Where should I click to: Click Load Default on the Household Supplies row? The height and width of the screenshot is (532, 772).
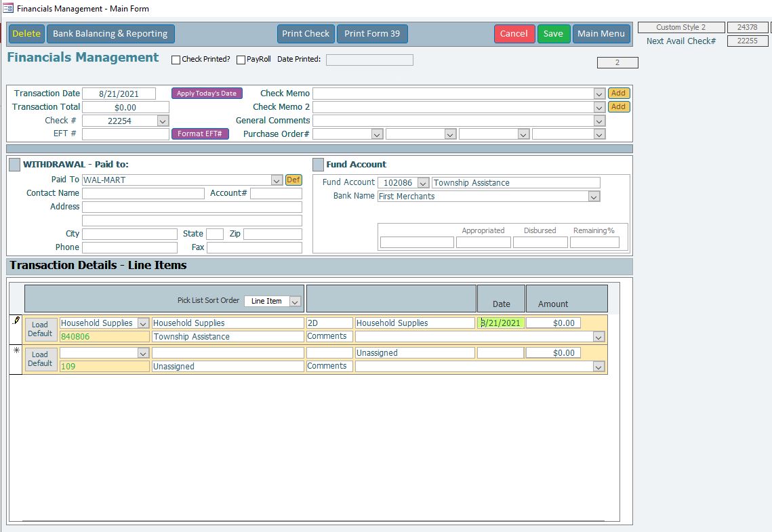[40, 329]
